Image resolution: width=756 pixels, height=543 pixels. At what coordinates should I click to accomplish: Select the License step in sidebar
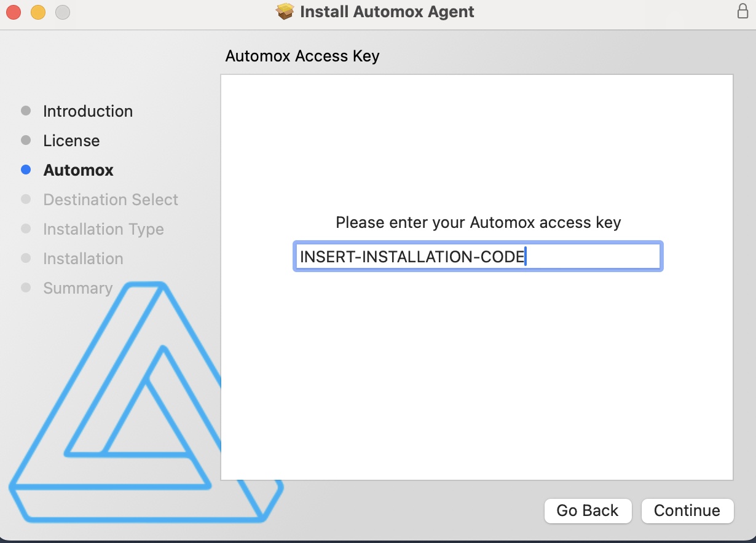[x=71, y=141]
